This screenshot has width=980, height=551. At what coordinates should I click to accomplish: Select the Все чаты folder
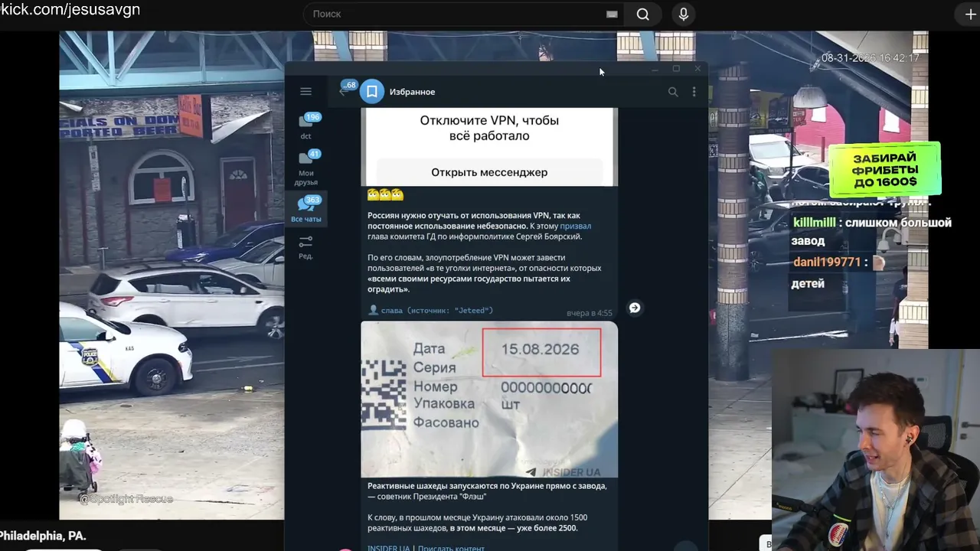coord(306,209)
